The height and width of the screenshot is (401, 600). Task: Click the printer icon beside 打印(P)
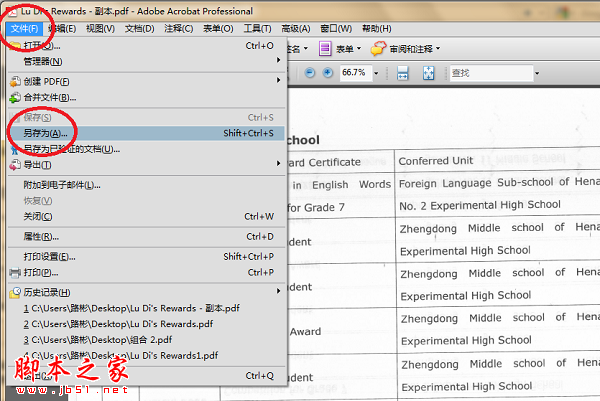(x=15, y=273)
